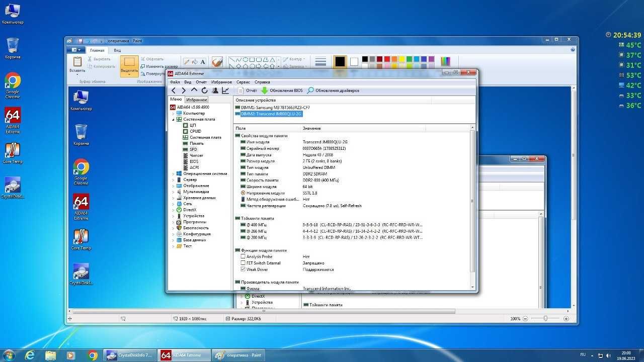Pick red color in Paint palette
The image size is (644, 362).
pyautogui.click(x=387, y=59)
